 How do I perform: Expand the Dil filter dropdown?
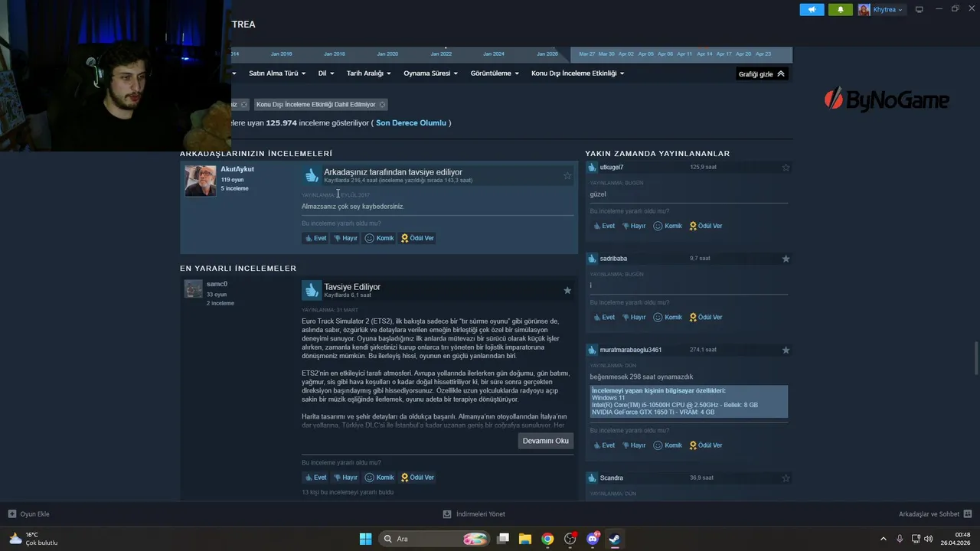[x=326, y=73]
